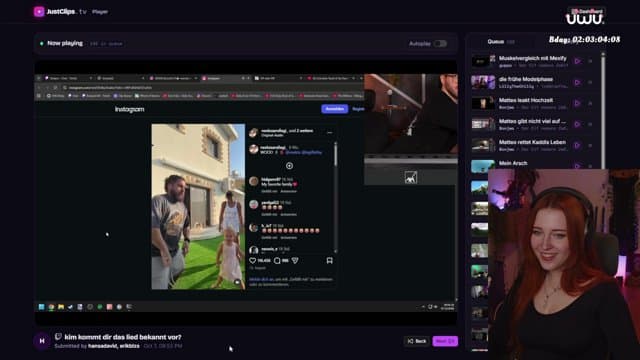
Task: Remove 'Mattes rettet Kaddis Leben' from queue
Action: coord(590,145)
